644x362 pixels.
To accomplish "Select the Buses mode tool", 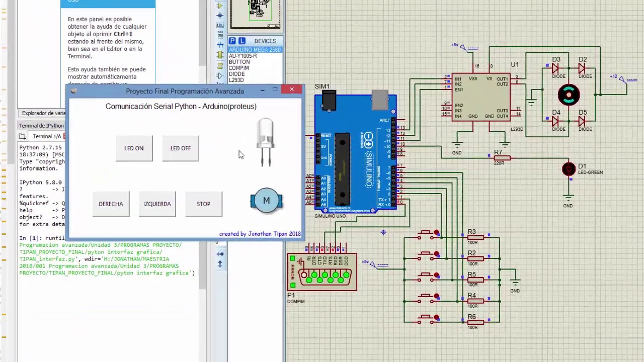I will [x=220, y=45].
